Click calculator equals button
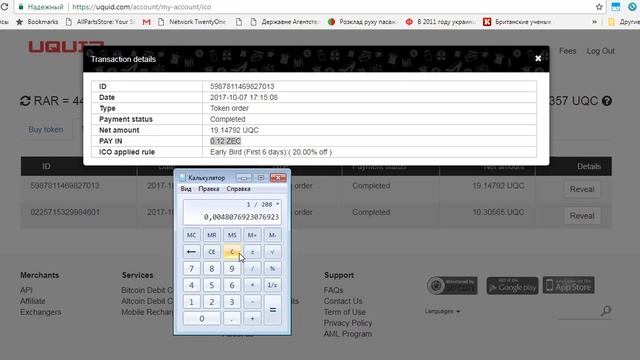 pos(272,310)
